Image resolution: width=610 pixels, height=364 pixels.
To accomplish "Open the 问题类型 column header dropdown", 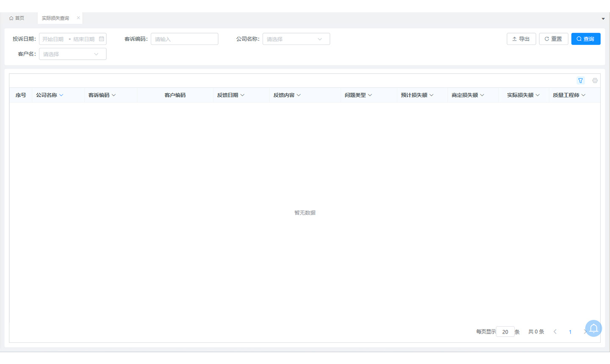I will (370, 95).
